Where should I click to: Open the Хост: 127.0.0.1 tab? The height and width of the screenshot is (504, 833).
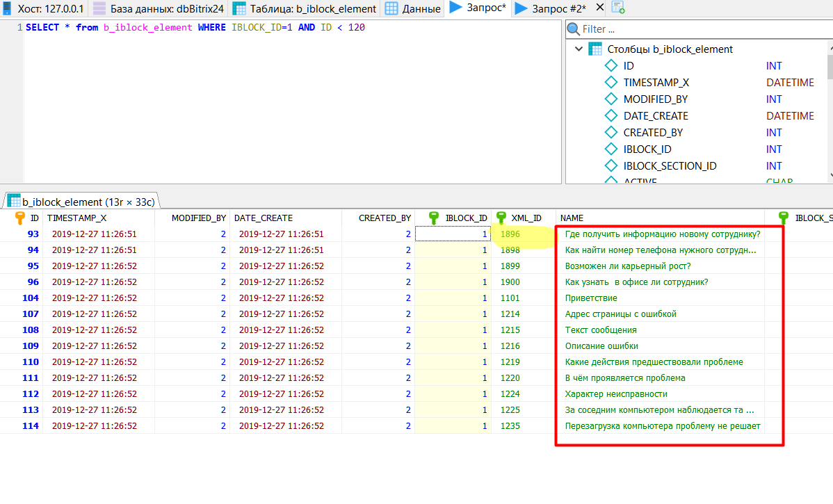pyautogui.click(x=44, y=8)
